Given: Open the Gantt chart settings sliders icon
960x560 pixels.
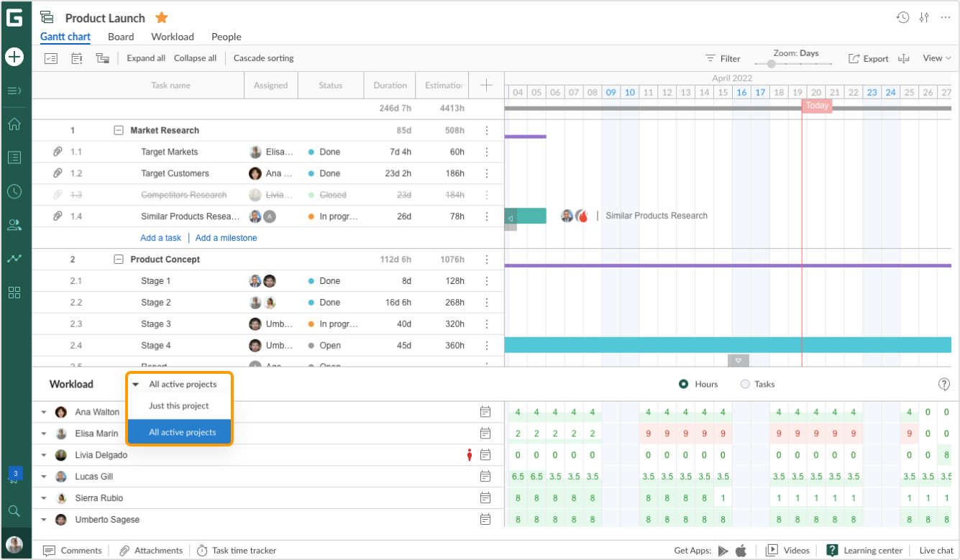Looking at the screenshot, I should coord(924,17).
